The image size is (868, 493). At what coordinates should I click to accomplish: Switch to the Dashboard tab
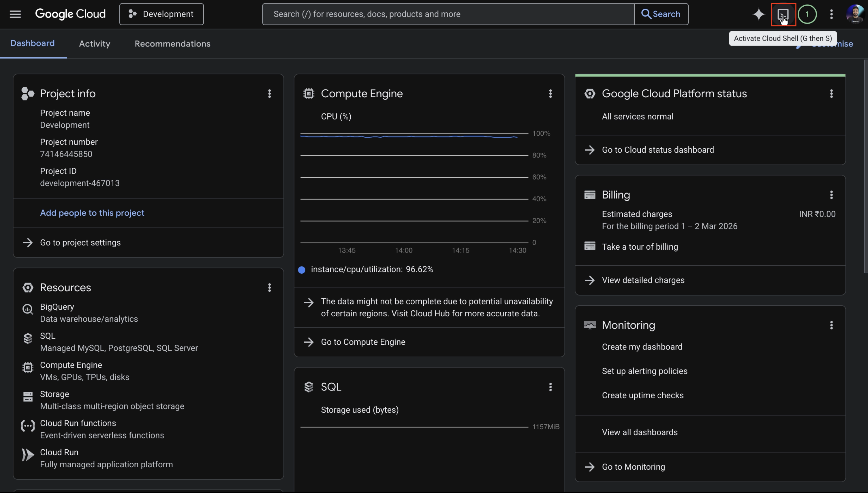point(33,43)
